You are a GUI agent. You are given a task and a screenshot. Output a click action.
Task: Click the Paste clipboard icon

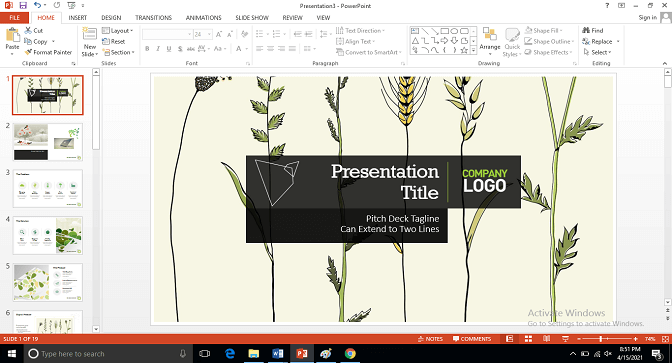[x=12, y=35]
